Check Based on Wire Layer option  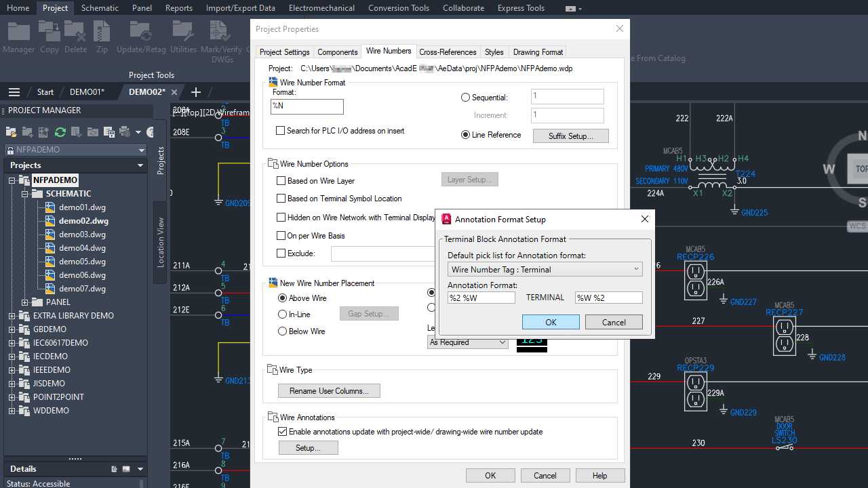(281, 180)
